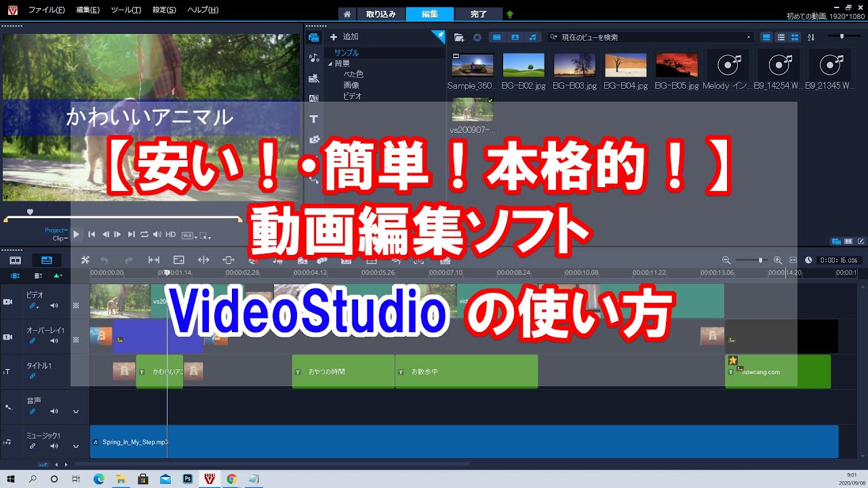Viewport: 868px width, 488px height.
Task: Open the Sound library panel icon
Action: tap(313, 58)
